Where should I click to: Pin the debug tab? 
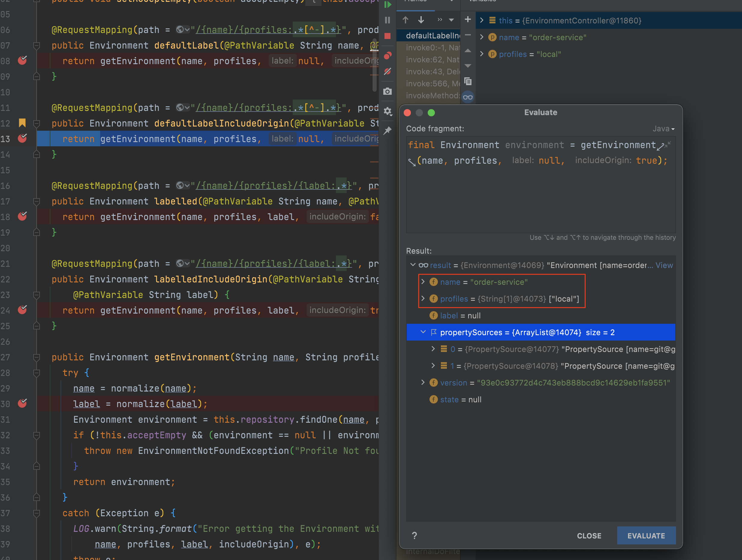(387, 130)
